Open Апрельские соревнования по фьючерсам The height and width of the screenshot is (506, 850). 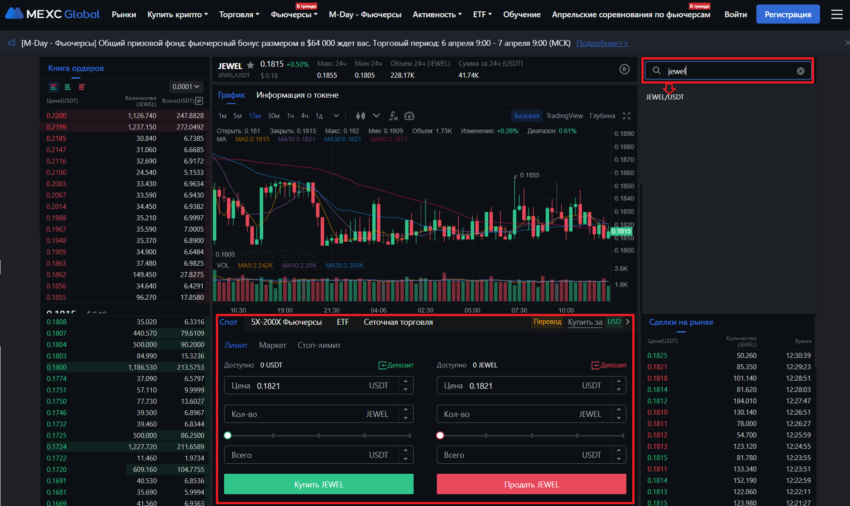tap(631, 15)
